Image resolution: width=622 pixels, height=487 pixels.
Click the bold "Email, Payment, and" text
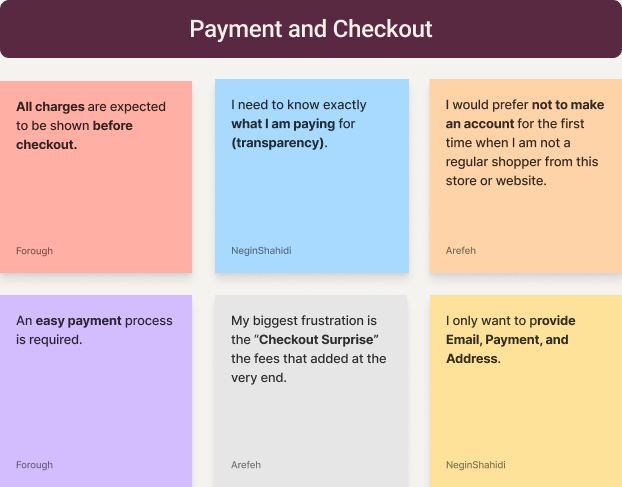tap(507, 340)
